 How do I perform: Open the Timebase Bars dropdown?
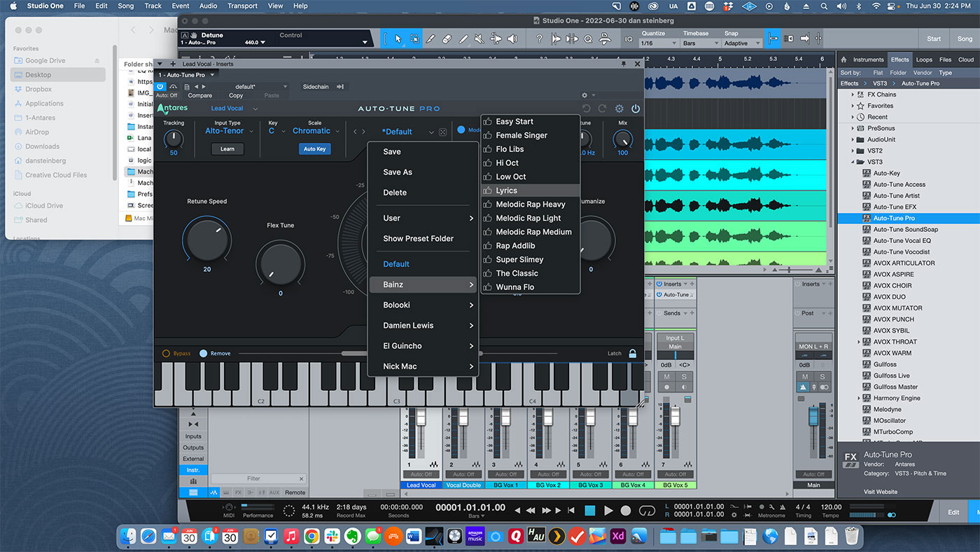(701, 43)
